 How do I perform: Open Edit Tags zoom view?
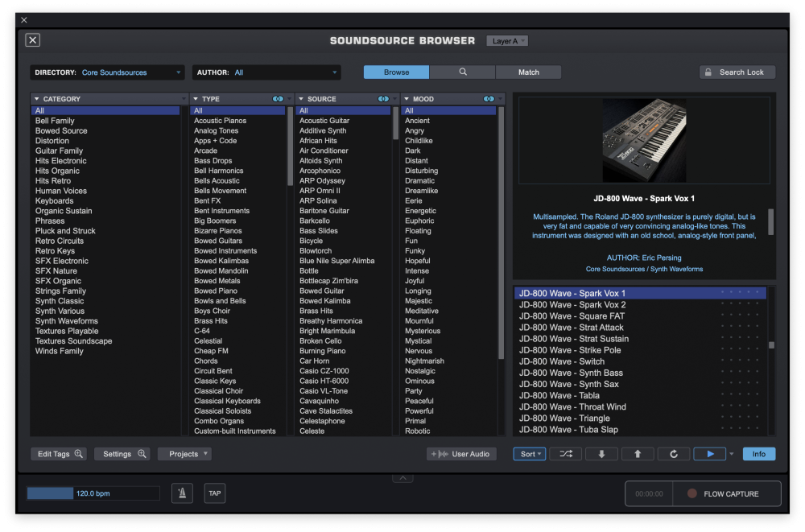(59, 454)
